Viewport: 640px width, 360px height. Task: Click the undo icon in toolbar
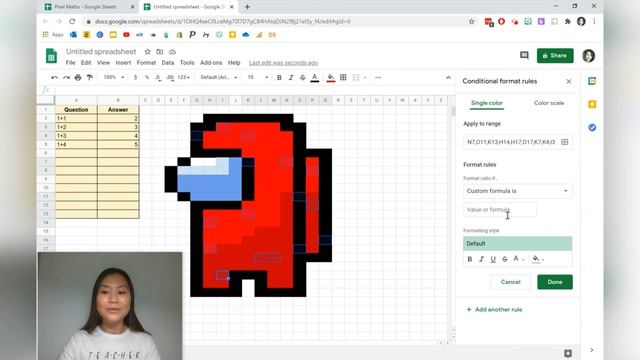pyautogui.click(x=54, y=78)
